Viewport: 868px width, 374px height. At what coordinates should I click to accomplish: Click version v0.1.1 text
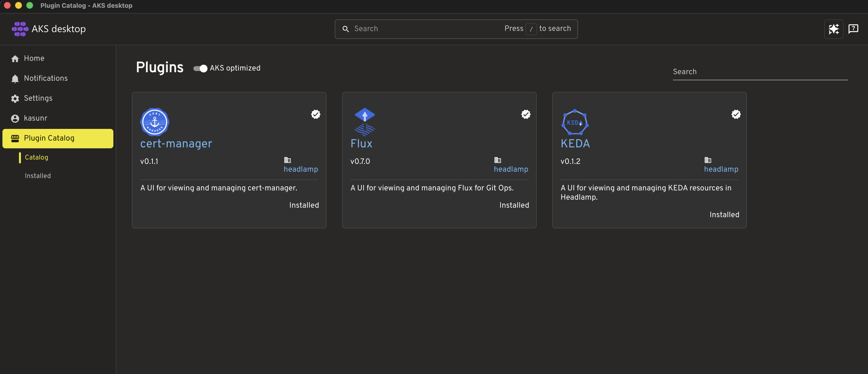coord(149,161)
